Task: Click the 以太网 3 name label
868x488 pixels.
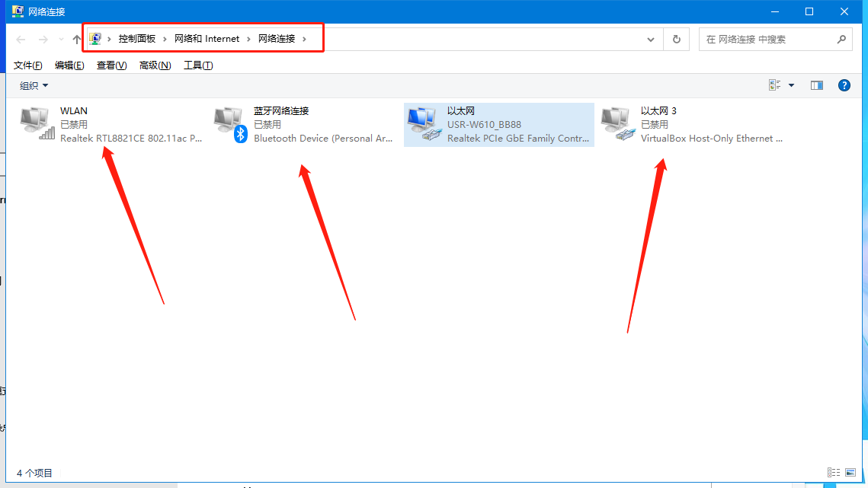Action: click(x=658, y=110)
